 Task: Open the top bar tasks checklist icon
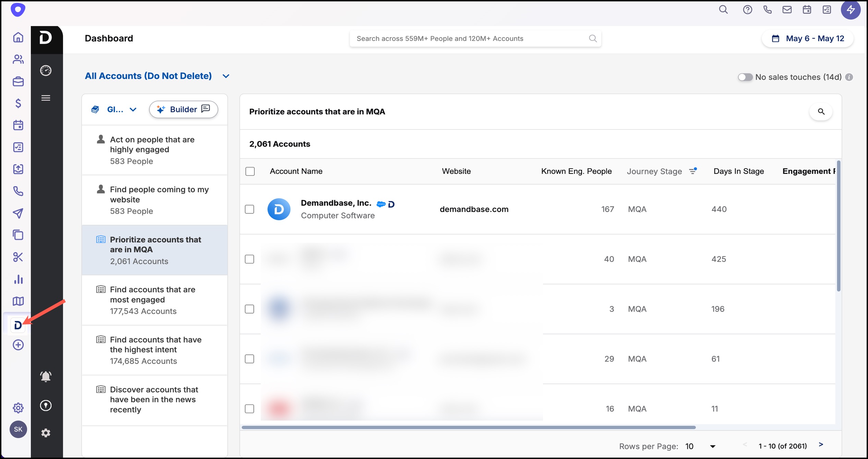827,10
